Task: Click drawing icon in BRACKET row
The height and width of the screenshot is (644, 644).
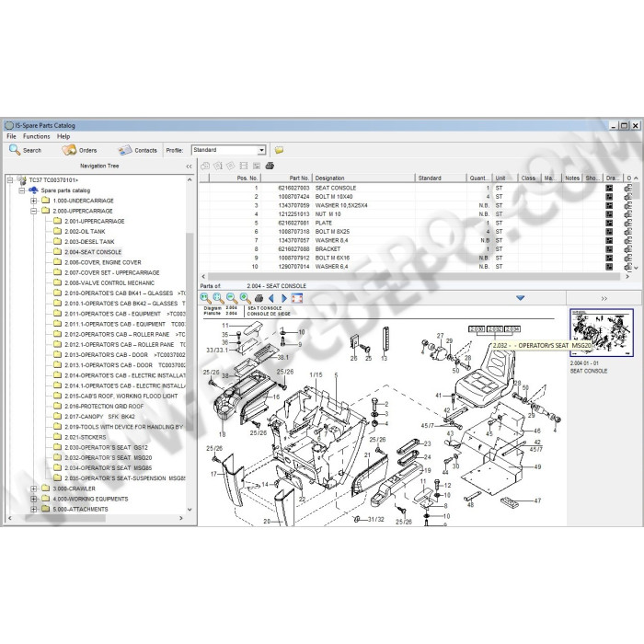Action: pos(609,249)
